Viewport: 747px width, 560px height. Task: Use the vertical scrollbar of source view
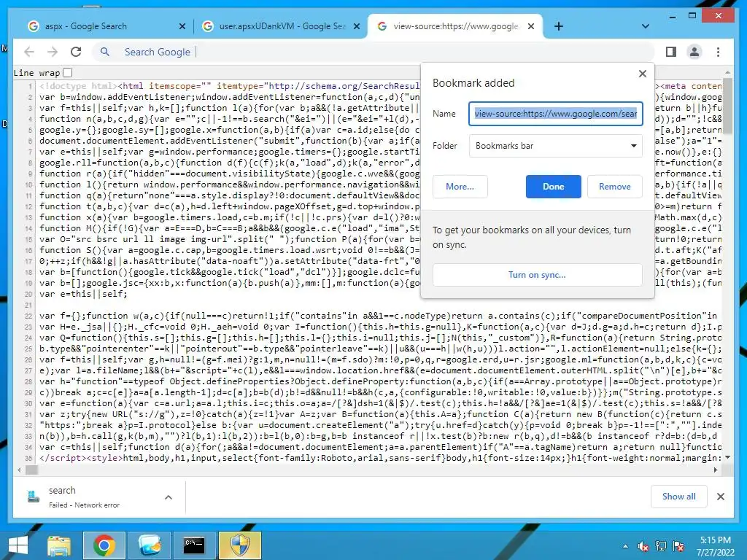[727, 107]
